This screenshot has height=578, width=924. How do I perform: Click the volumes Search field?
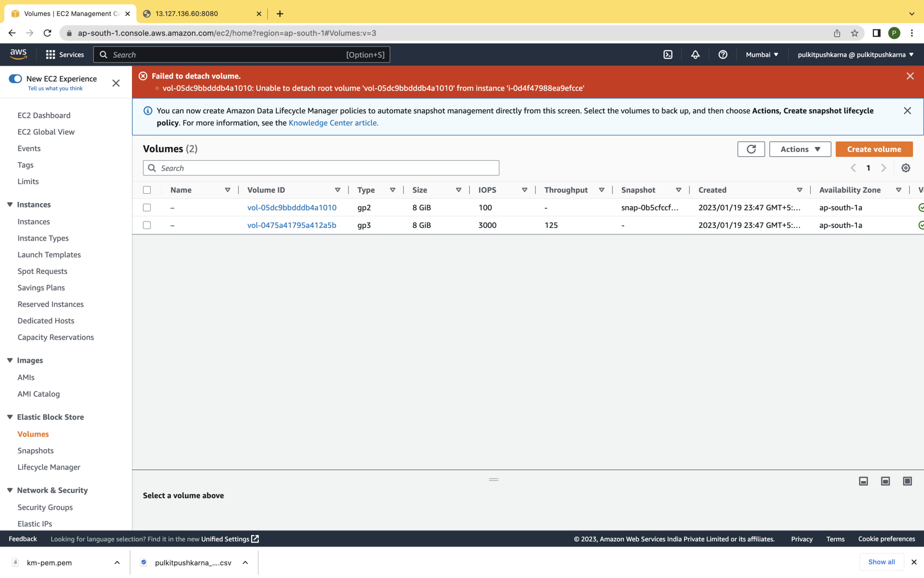point(321,168)
